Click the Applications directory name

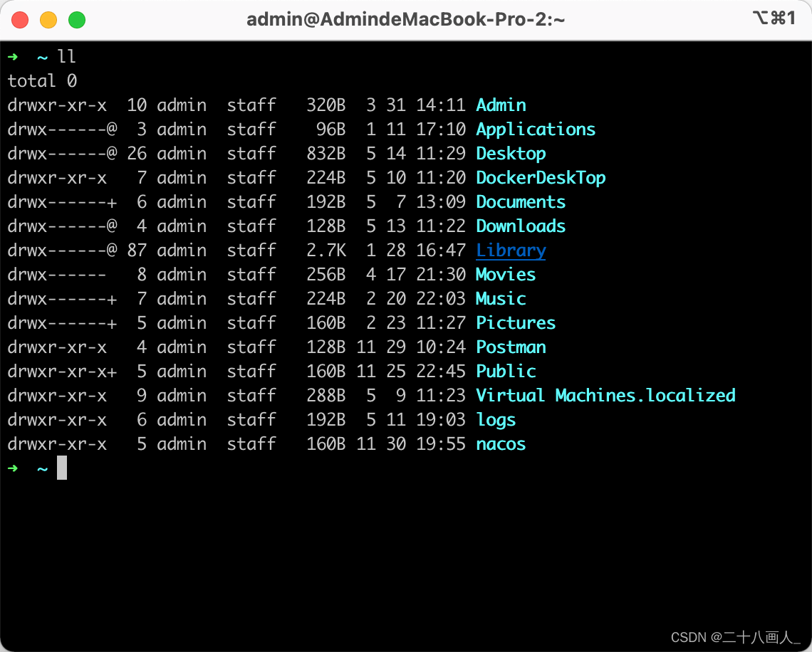(536, 130)
